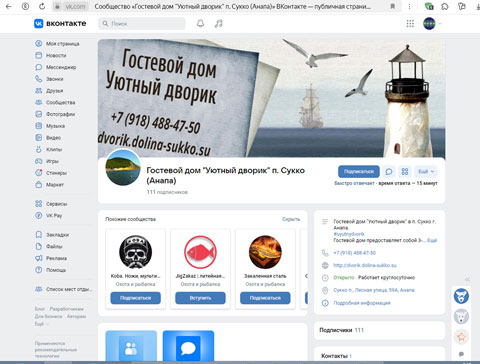Click the Файлы sidebar icon

pos(39,246)
